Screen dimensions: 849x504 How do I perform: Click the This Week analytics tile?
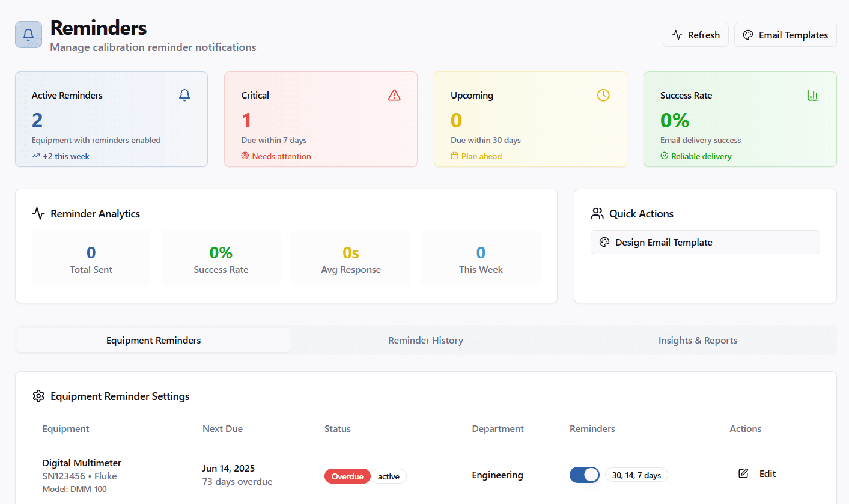481,259
